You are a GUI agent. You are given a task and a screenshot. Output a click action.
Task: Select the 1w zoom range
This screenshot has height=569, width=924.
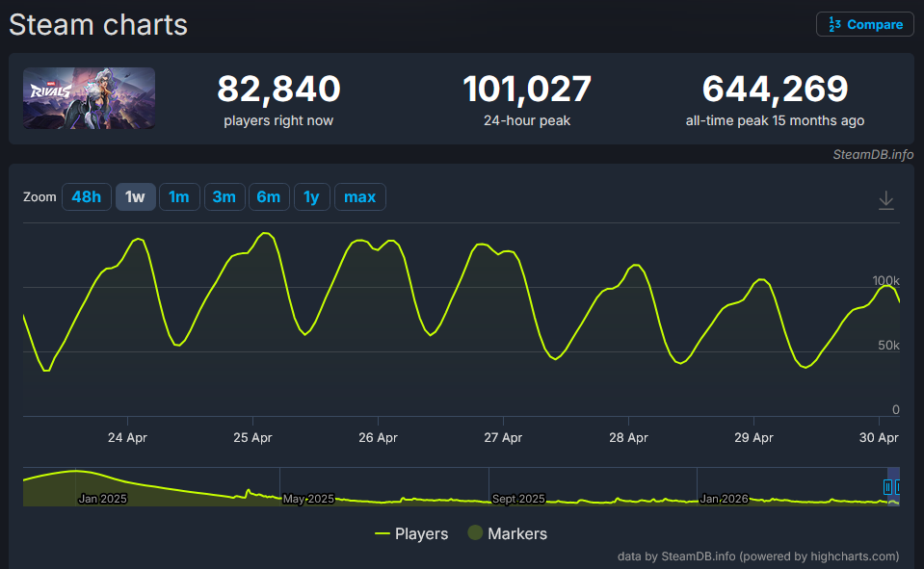[135, 196]
